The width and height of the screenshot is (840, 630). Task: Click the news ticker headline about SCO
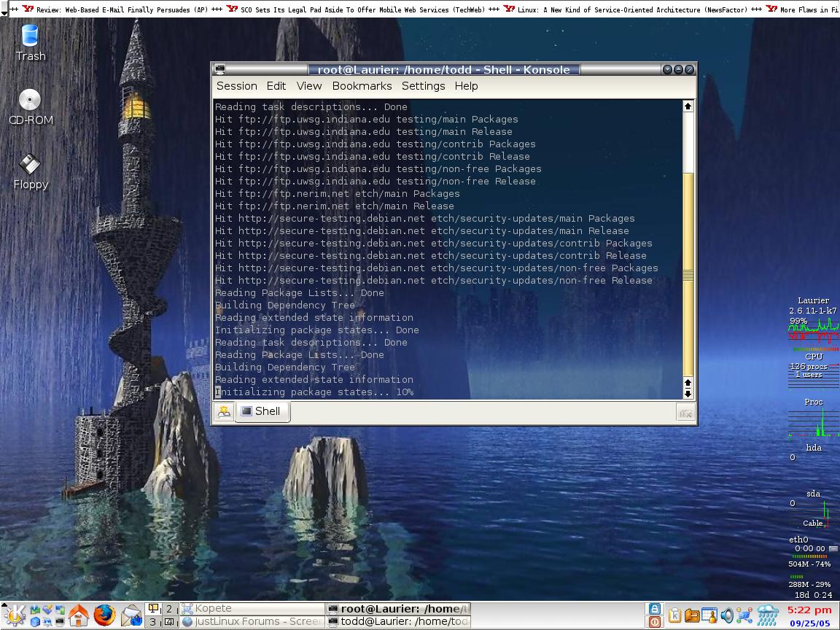tap(362, 9)
